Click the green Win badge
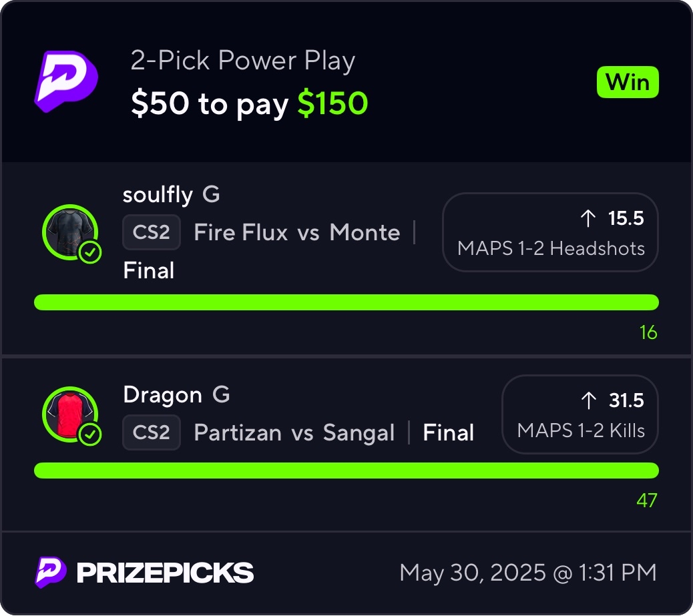The height and width of the screenshot is (616, 693). click(x=627, y=82)
